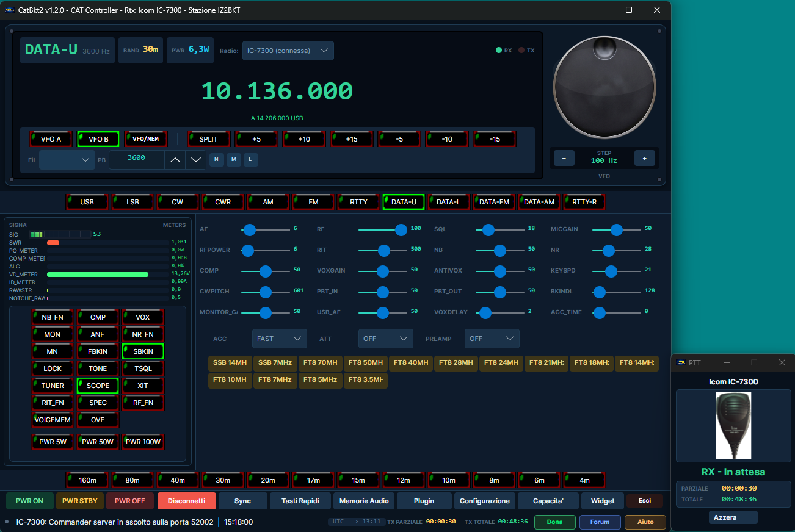Viewport: 795px width, 532px height.
Task: Toggle the NB_FN function
Action: pos(53,317)
